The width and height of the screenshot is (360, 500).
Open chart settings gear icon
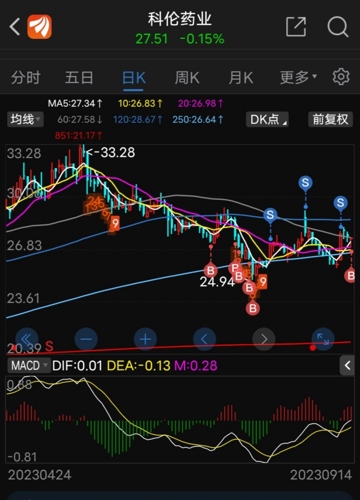tap(341, 77)
